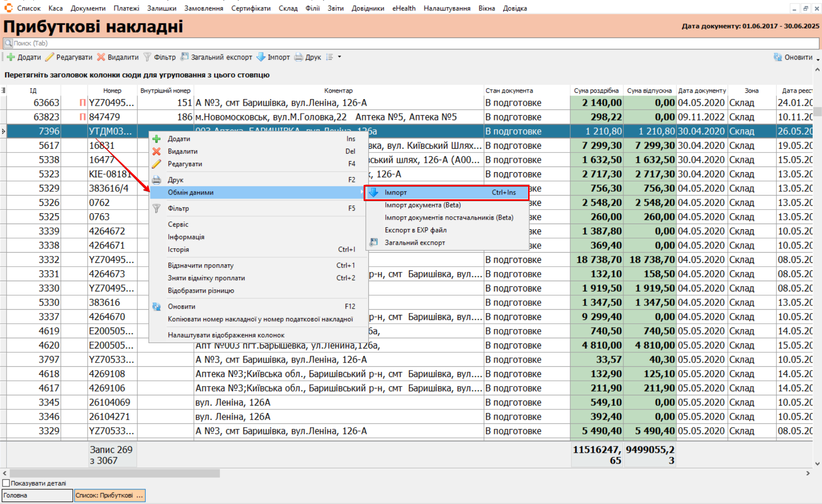Viewport: 822px width, 504px height.
Task: Click the Оновити refresh icon in the toolbar
Action: (x=778, y=57)
